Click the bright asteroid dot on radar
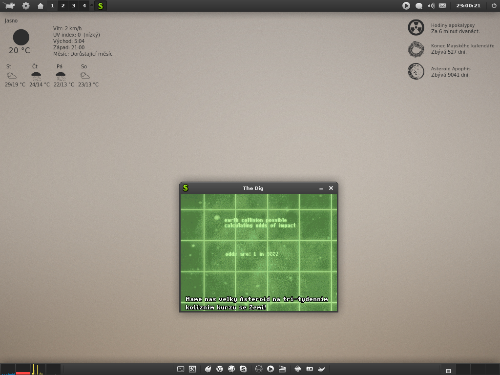This screenshot has height=375, width=500. (217, 218)
